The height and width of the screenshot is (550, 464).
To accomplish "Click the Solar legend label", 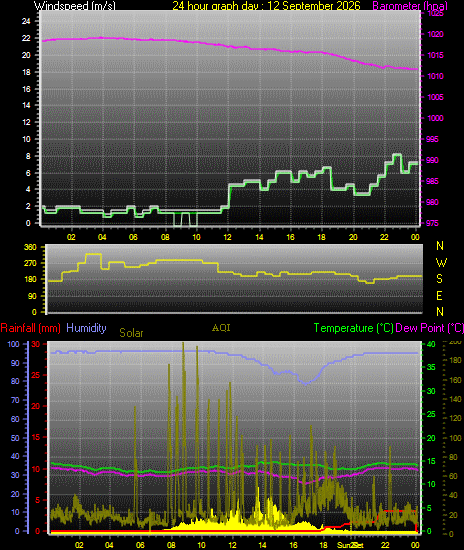I will pyautogui.click(x=131, y=333).
